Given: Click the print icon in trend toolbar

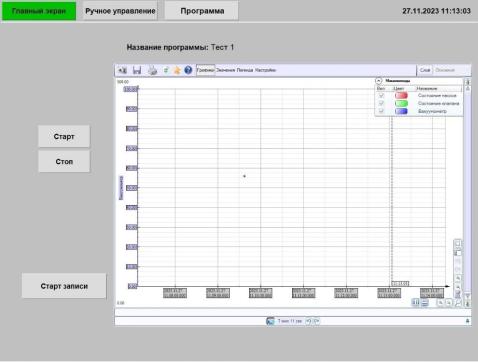Looking at the screenshot, I should (x=152, y=70).
